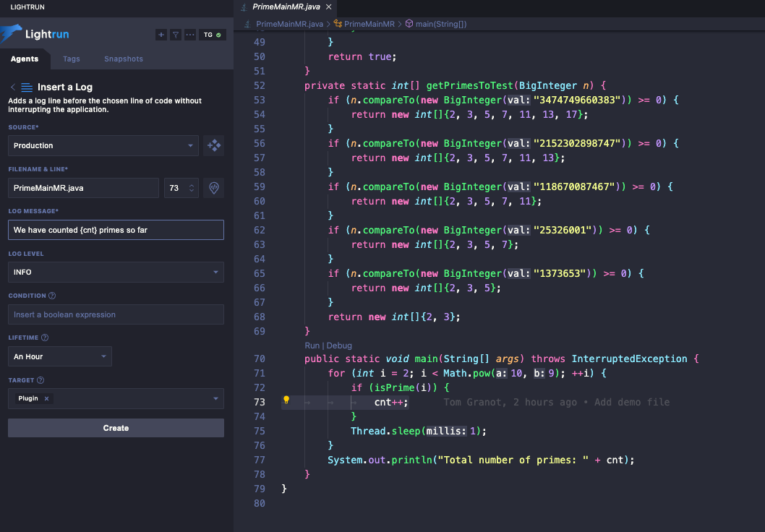Viewport: 765px width, 532px height.
Task: Open the Lifetime help question mark
Action: point(45,338)
